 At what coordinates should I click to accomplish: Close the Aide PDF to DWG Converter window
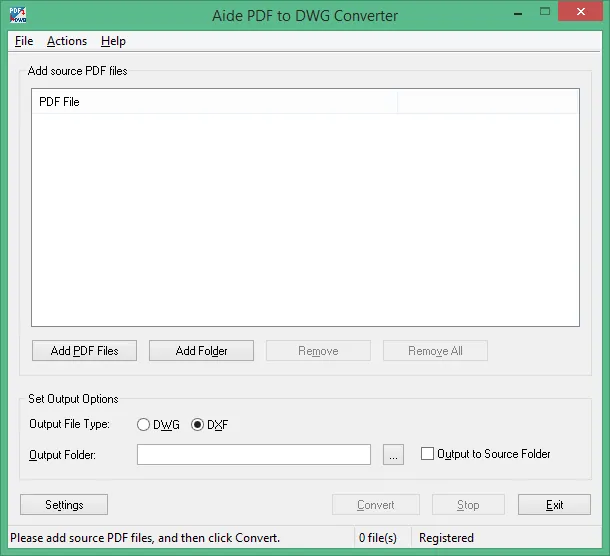pyautogui.click(x=580, y=12)
